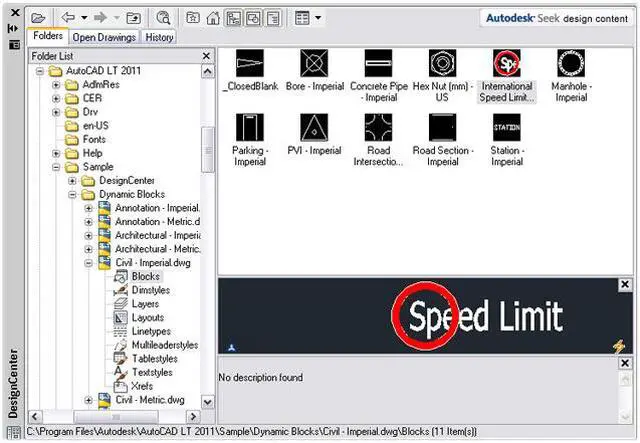Close the Folder List pane
Viewport: 640px width, 443px height.
click(x=206, y=57)
